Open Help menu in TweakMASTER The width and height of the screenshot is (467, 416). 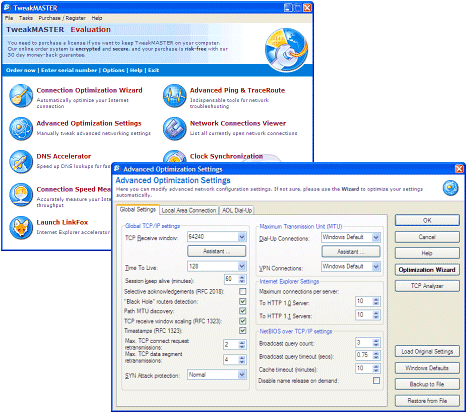(x=97, y=18)
